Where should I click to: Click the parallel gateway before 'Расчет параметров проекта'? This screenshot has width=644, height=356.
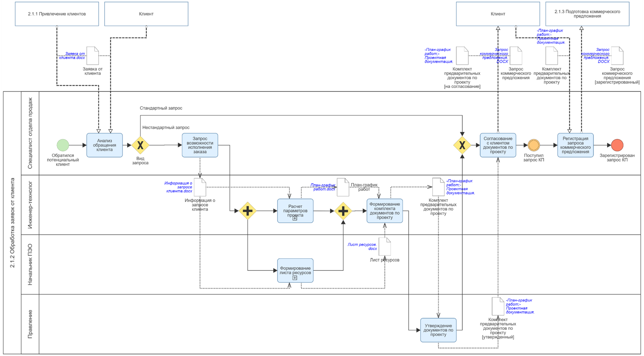tap(248, 211)
